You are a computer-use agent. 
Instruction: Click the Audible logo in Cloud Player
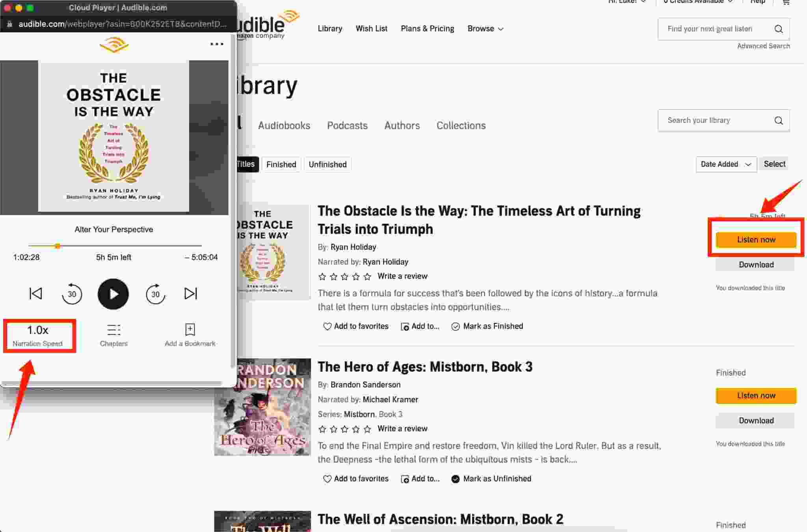click(x=114, y=44)
